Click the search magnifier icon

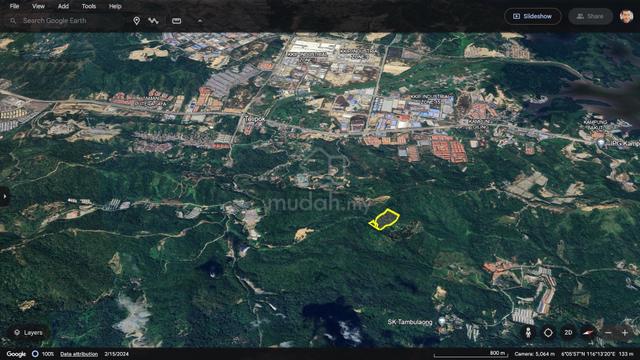13,20
